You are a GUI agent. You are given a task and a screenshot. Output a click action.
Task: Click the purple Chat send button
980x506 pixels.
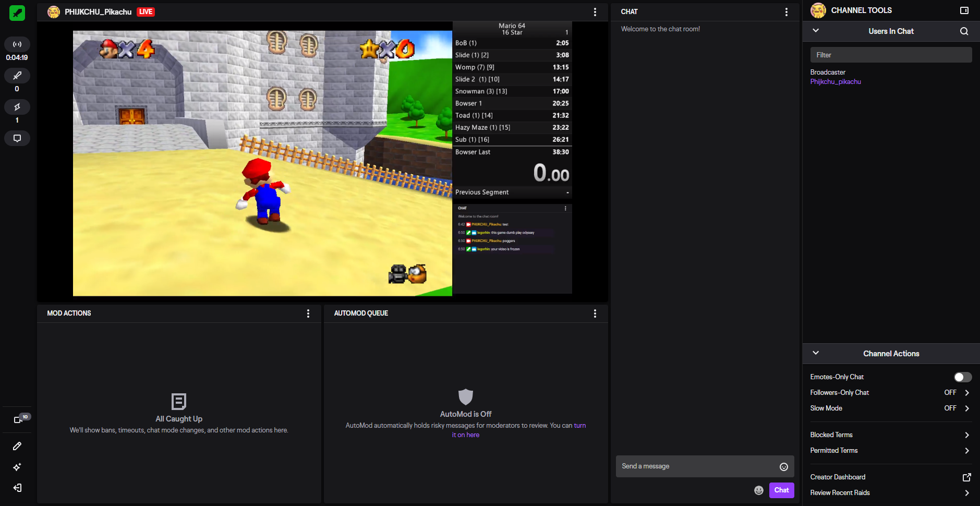781,490
